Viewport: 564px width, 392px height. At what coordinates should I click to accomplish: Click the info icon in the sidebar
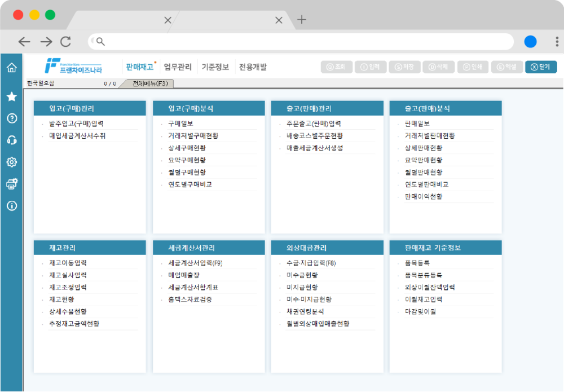pos(11,205)
